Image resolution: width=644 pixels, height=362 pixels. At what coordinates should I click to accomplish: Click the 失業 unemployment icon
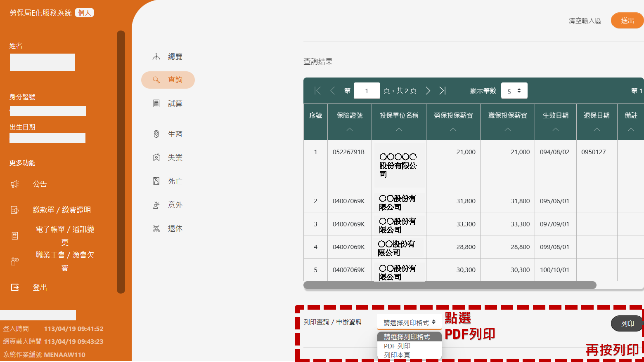[156, 157]
